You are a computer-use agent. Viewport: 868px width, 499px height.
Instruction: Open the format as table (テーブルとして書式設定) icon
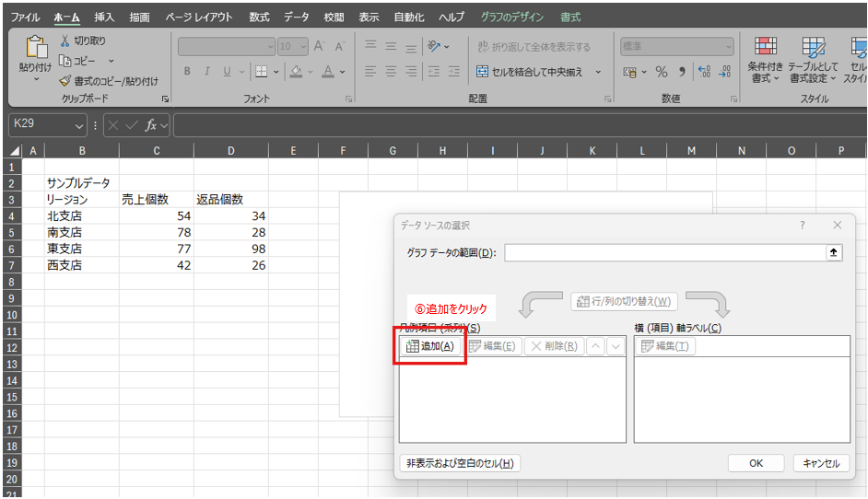pos(813,48)
